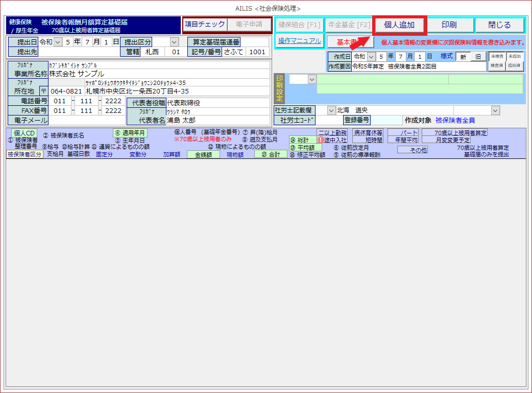Open the 提出区分 dropdown
Screen dimensions: 532x393
pyautogui.click(x=174, y=42)
